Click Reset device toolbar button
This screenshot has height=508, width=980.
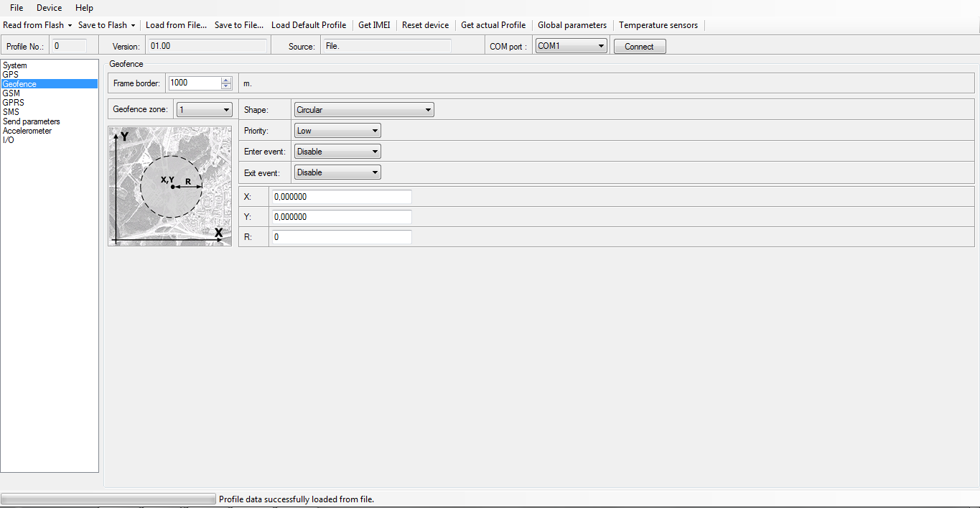point(425,25)
